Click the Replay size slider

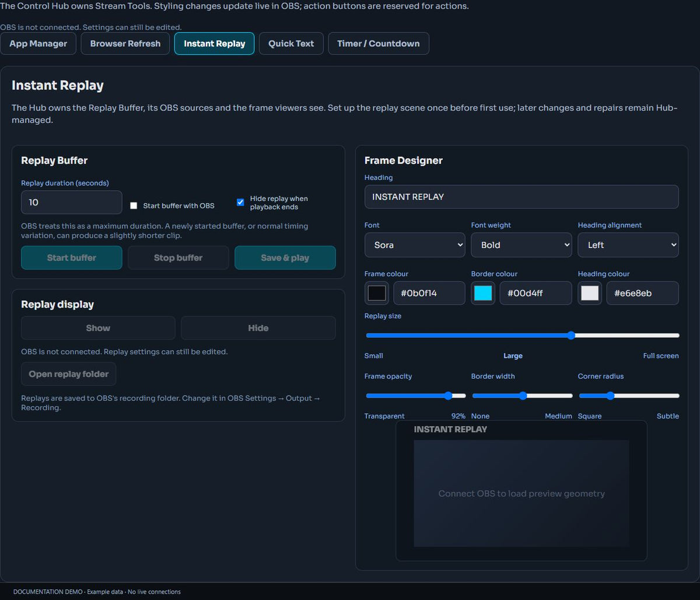[x=522, y=336]
